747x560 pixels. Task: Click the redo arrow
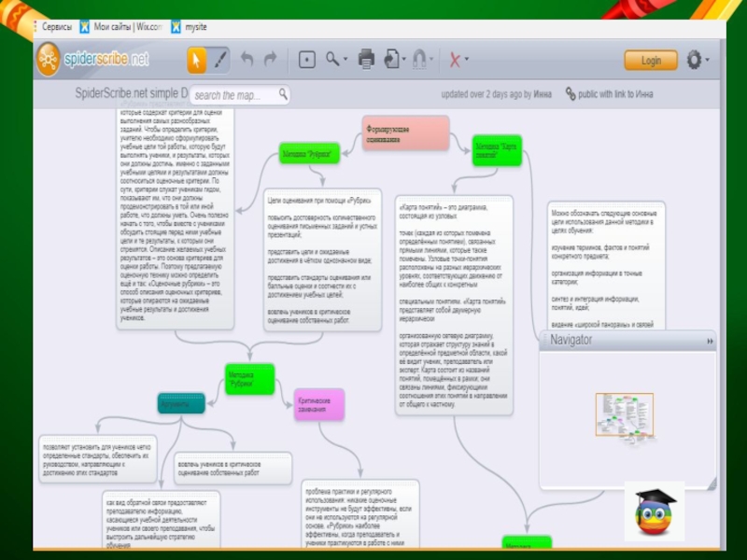click(x=270, y=60)
